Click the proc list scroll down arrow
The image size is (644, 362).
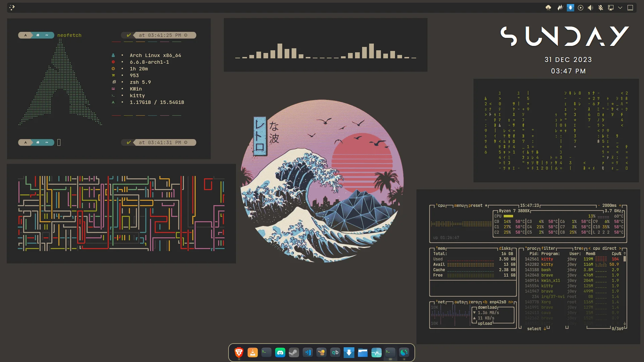tap(625, 323)
